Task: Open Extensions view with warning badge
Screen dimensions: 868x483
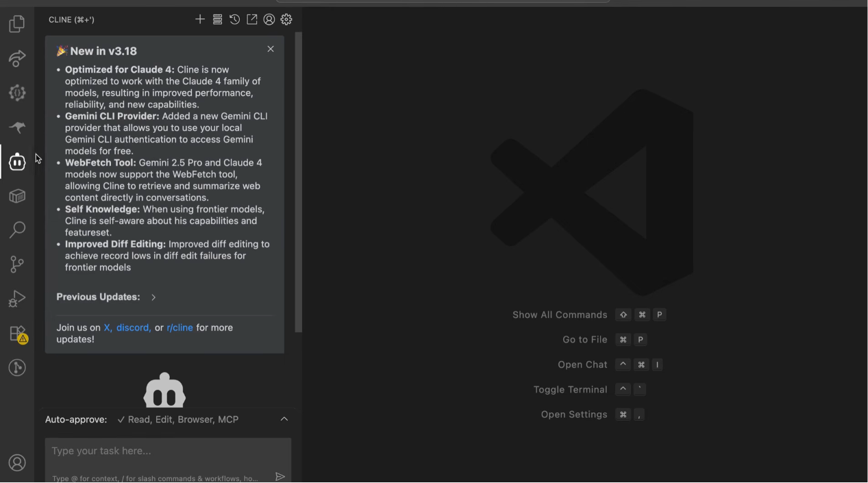Action: click(x=17, y=334)
